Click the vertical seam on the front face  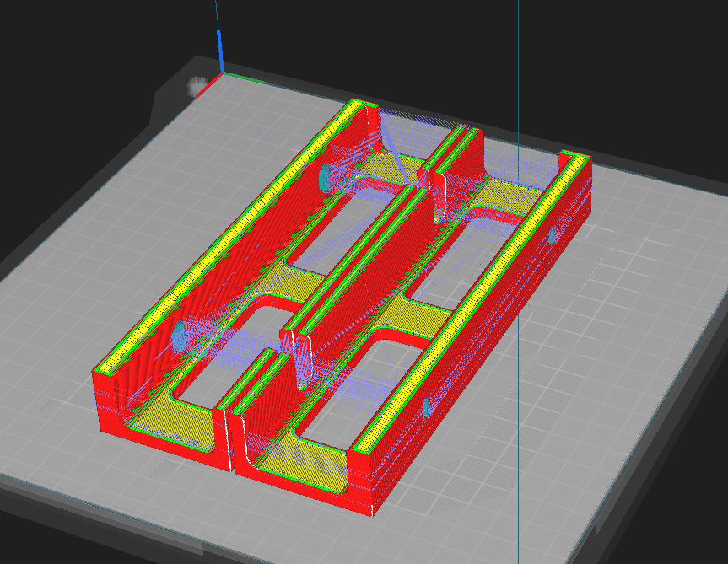pyautogui.click(x=228, y=438)
